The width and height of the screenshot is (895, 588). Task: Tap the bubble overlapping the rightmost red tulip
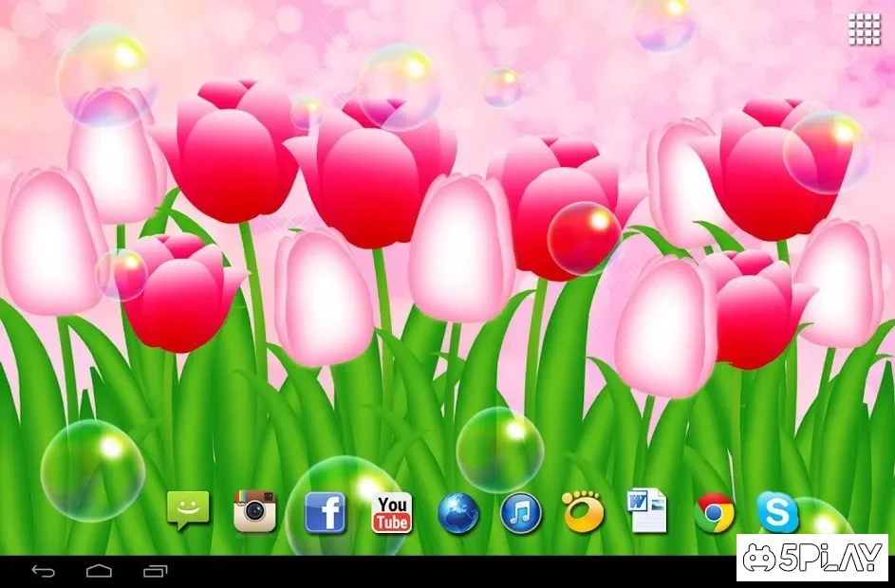click(x=825, y=152)
